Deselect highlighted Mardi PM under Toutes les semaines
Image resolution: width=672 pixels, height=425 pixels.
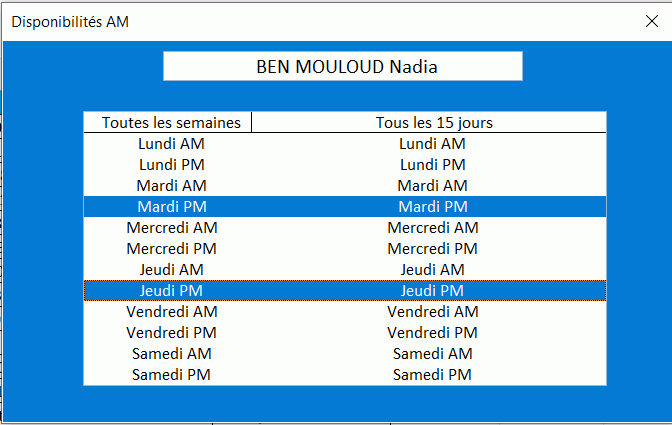[x=171, y=206]
